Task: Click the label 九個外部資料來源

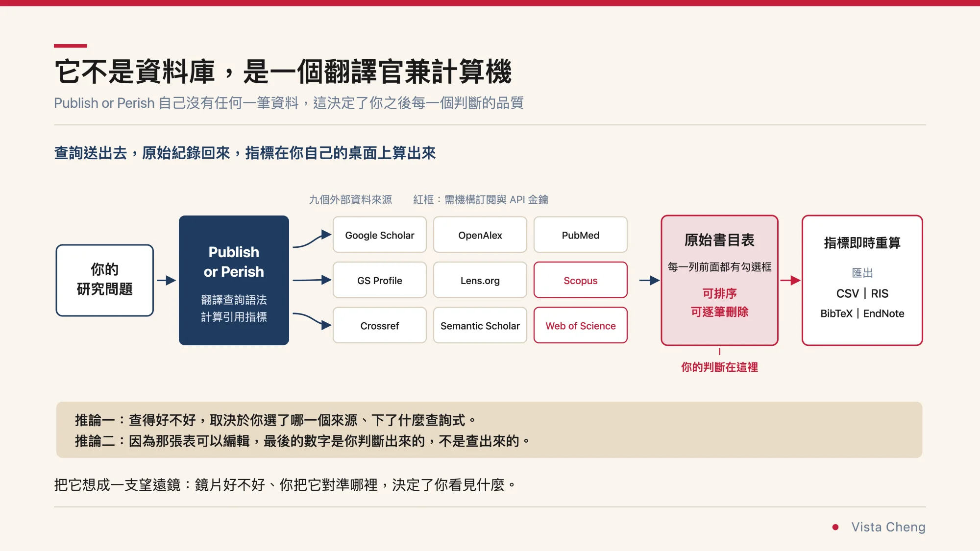Action: [350, 200]
